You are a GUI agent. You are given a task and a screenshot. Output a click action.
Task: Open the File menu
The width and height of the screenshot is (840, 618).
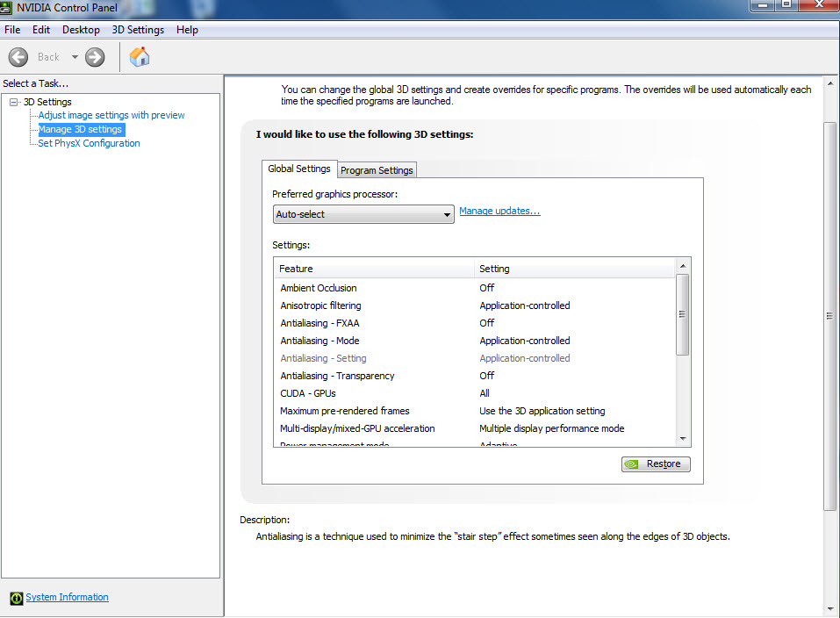coord(12,30)
